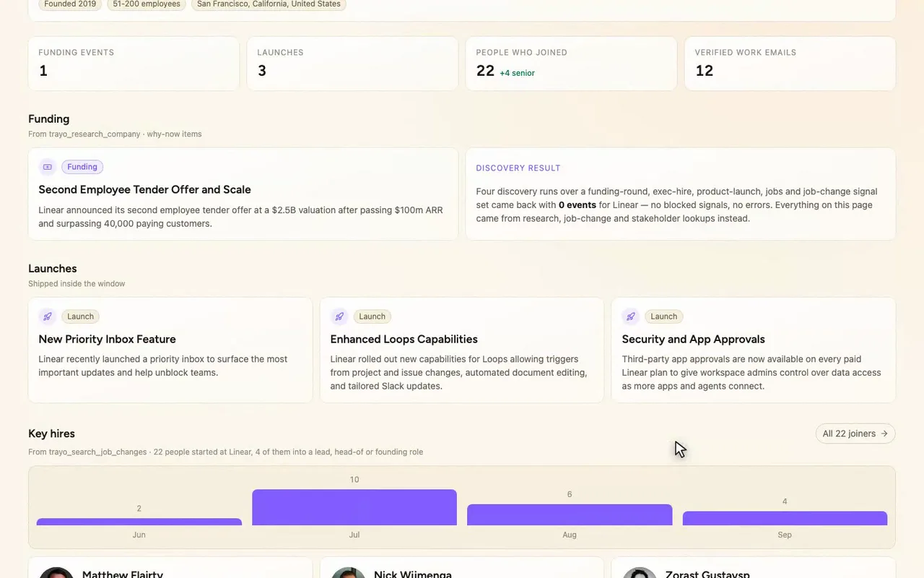
Task: Click the "Shipped inside the window" subtitle
Action: [x=77, y=284]
